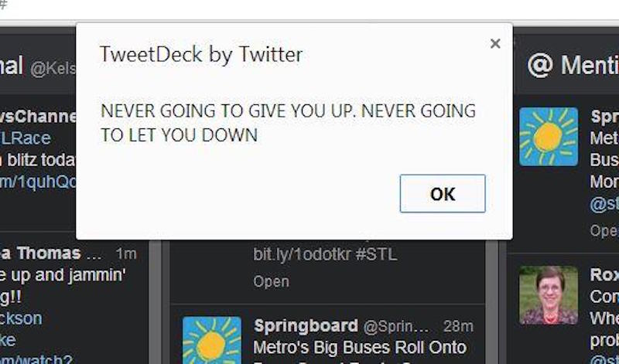Close the TweetDeck alert with the X
Screen dimensions: 619x364
[x=495, y=44]
